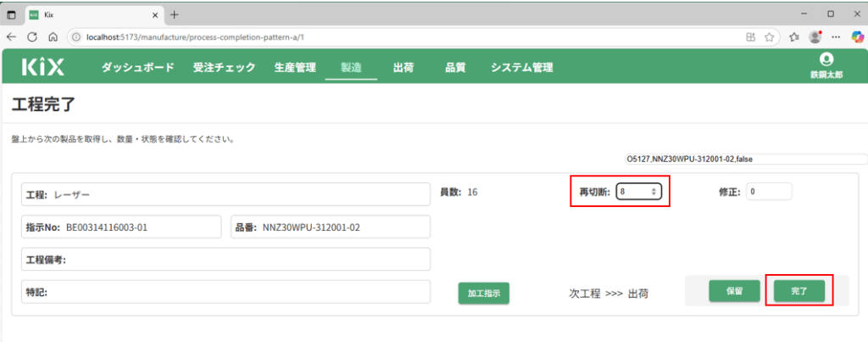Open new tab with plus icon
868x342 pixels.
[x=175, y=14]
